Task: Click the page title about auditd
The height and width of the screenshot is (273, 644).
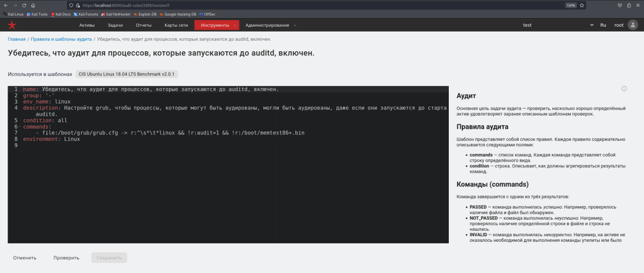Action: pos(161,54)
